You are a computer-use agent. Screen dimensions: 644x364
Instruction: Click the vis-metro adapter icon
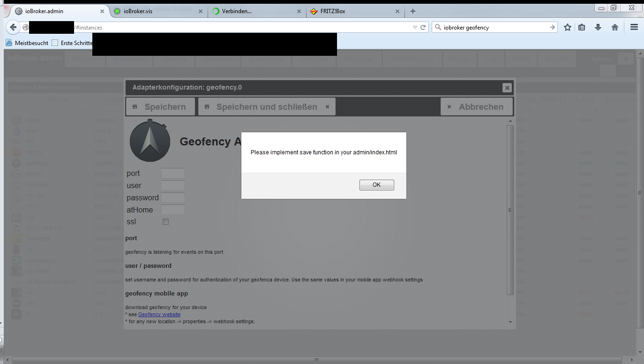tap(17, 271)
